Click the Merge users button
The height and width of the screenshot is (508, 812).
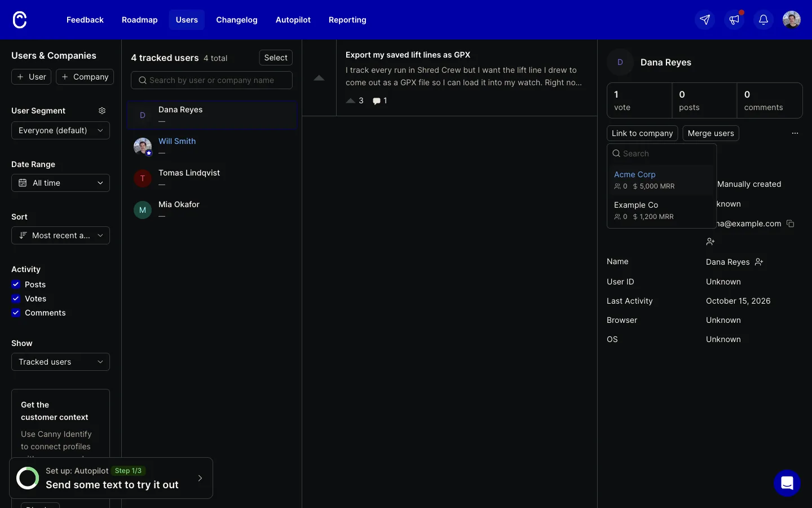711,133
